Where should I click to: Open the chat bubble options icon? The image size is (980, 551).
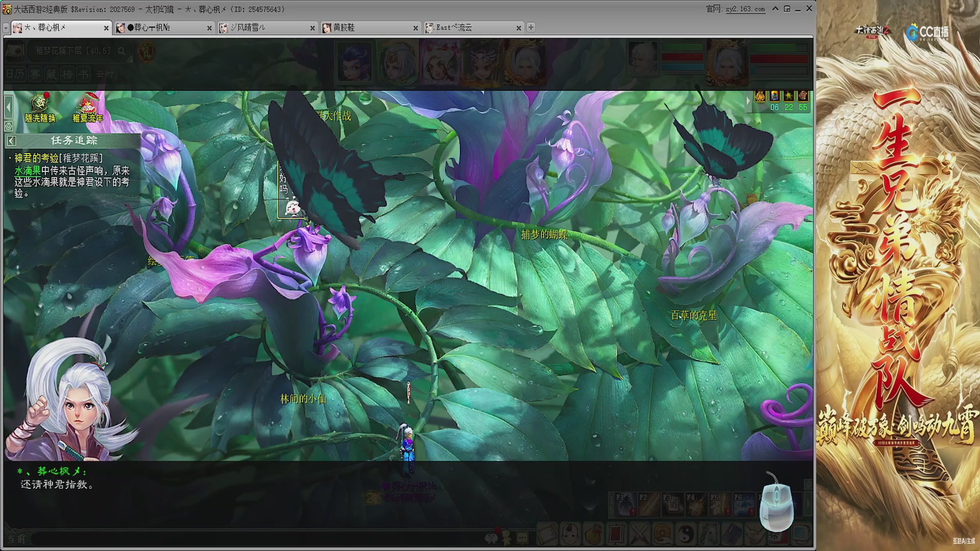523,537
